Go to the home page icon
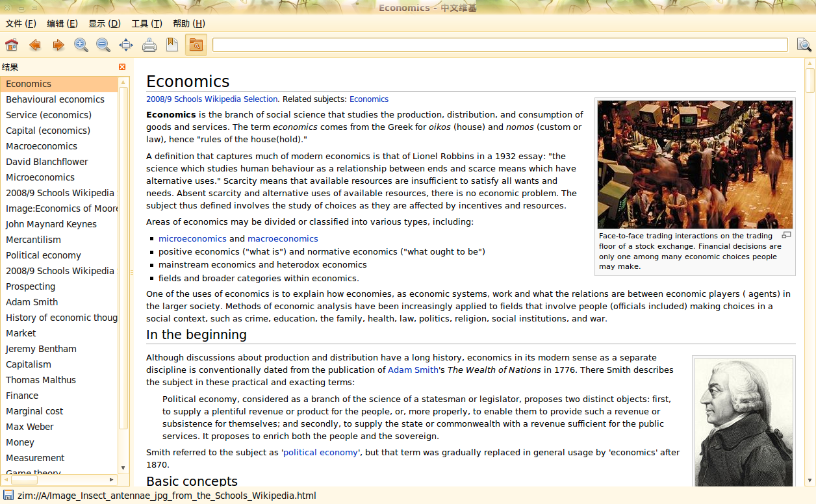 (x=12, y=45)
